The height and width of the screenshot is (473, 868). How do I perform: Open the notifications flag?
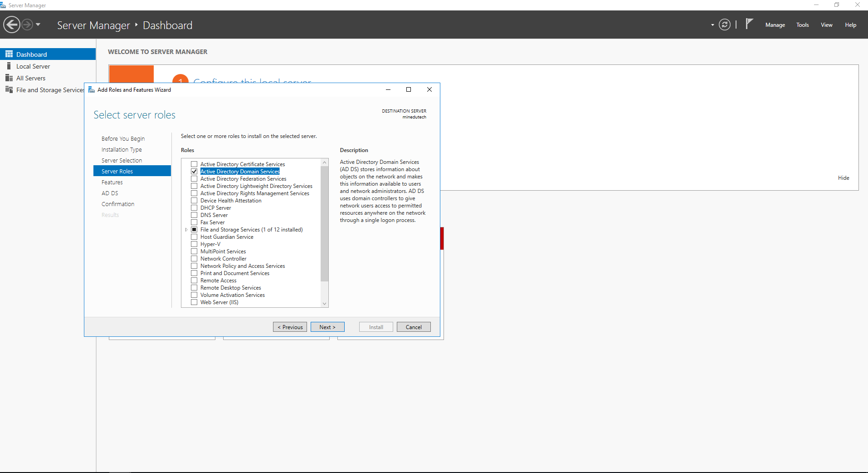click(x=749, y=24)
